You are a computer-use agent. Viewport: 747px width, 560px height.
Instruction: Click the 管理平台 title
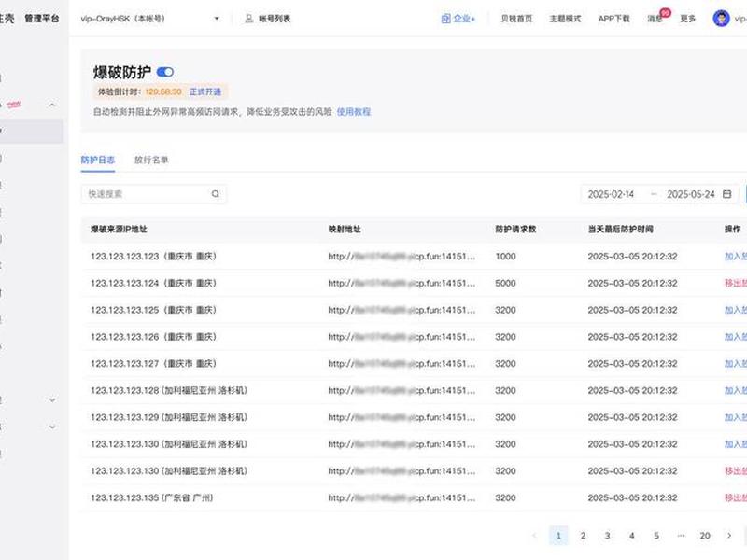[42, 19]
